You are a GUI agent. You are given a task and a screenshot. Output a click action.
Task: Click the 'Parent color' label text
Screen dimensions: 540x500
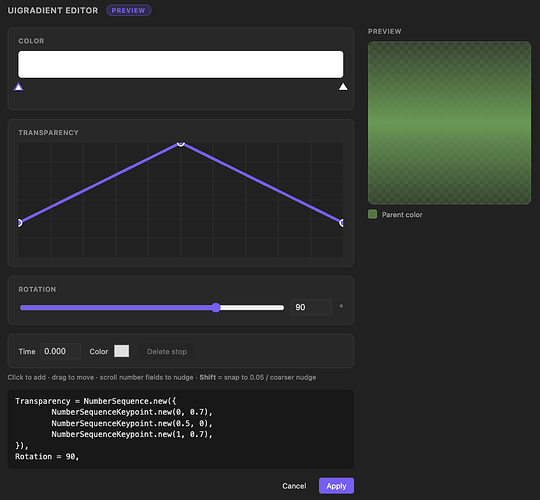(x=402, y=215)
